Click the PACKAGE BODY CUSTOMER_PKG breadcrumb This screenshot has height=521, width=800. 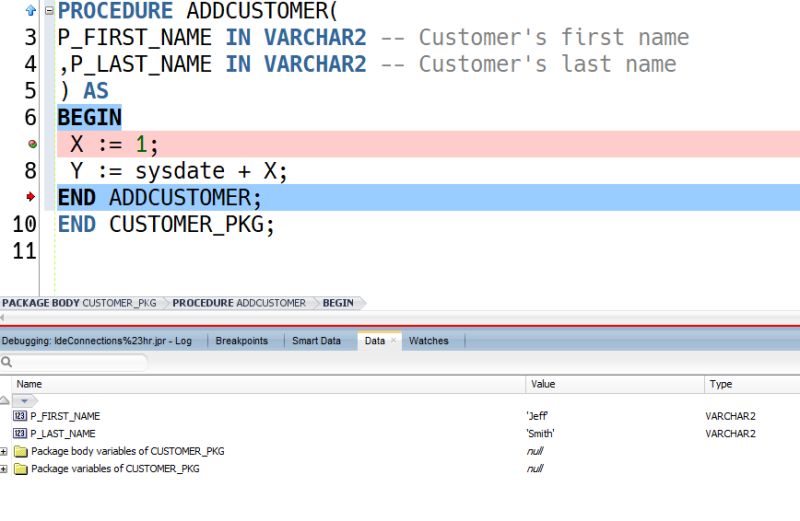coord(80,303)
